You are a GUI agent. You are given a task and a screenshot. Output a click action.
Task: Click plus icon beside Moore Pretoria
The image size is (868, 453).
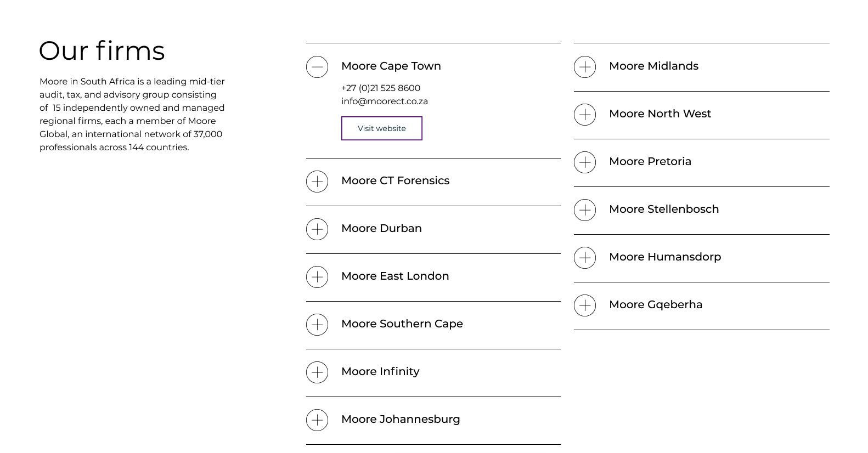click(x=585, y=162)
